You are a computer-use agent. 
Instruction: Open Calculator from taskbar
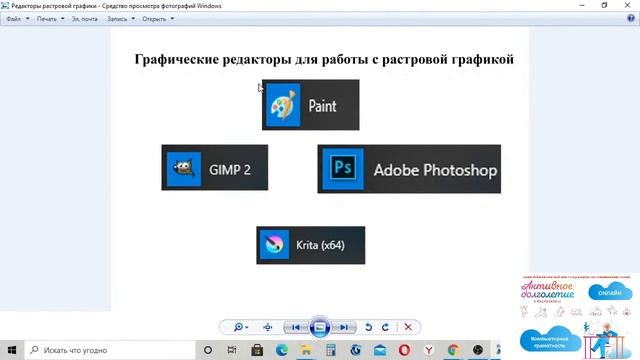pyautogui.click(x=331, y=350)
